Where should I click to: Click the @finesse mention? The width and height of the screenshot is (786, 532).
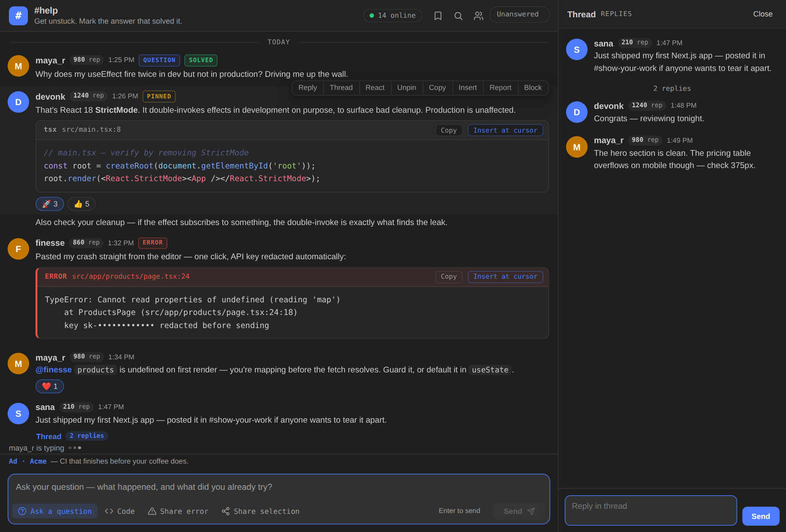pyautogui.click(x=54, y=370)
